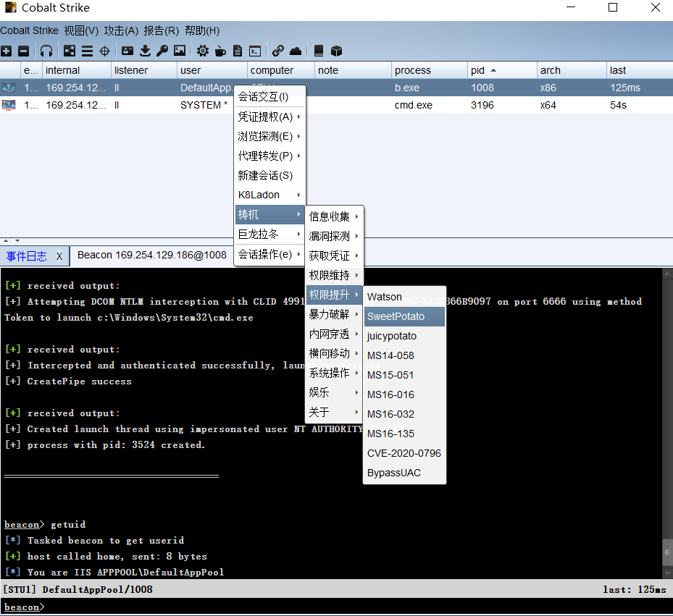Open the 报告(R) menu
This screenshot has width=673, height=616.
pyautogui.click(x=161, y=31)
